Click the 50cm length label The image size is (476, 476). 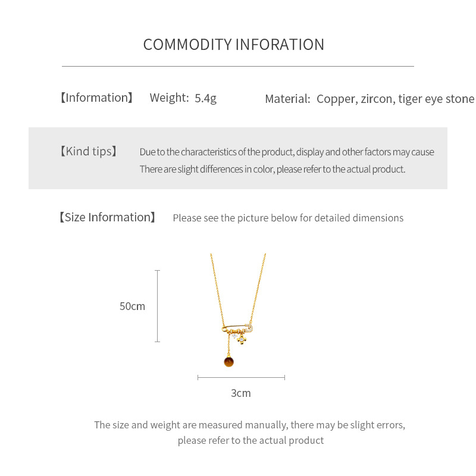coord(132,306)
